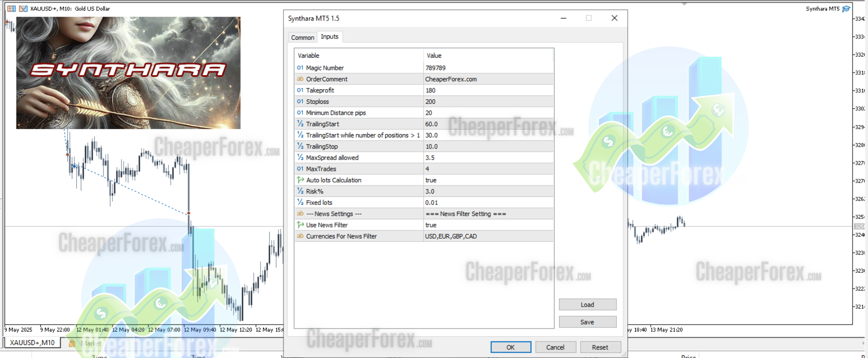Click the decimal icon beside MaxSpread allowed

300,158
